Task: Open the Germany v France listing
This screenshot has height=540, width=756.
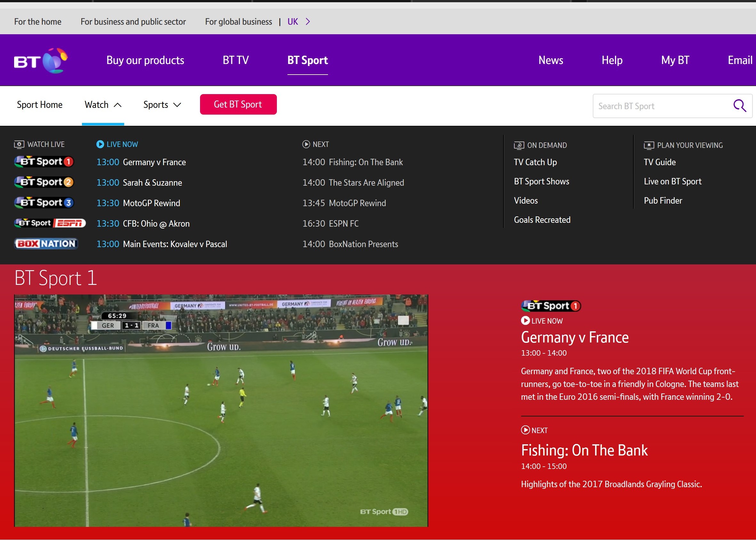Action: pyautogui.click(x=154, y=162)
